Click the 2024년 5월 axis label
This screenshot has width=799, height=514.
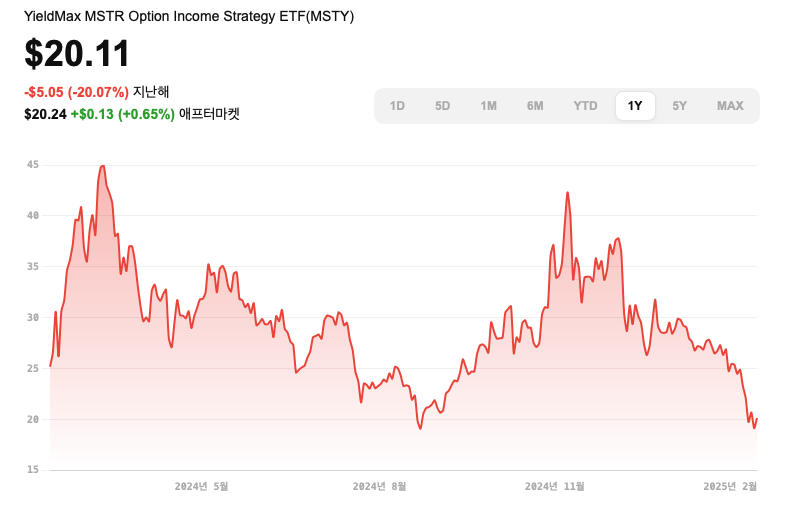click(x=201, y=486)
